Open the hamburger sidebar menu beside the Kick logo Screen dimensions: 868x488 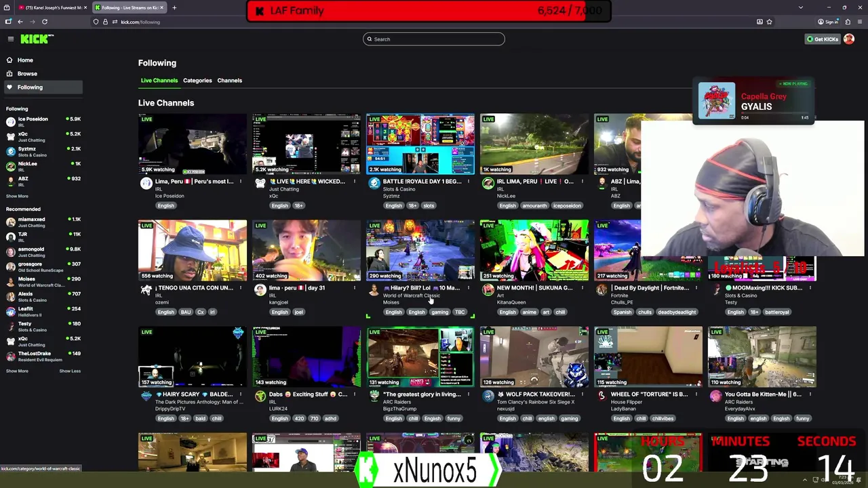pos(11,39)
